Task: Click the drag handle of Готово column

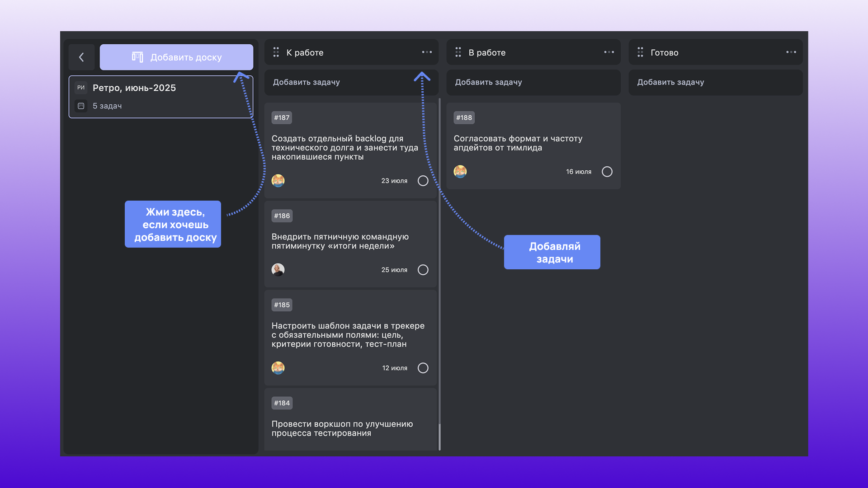Action: click(x=640, y=52)
